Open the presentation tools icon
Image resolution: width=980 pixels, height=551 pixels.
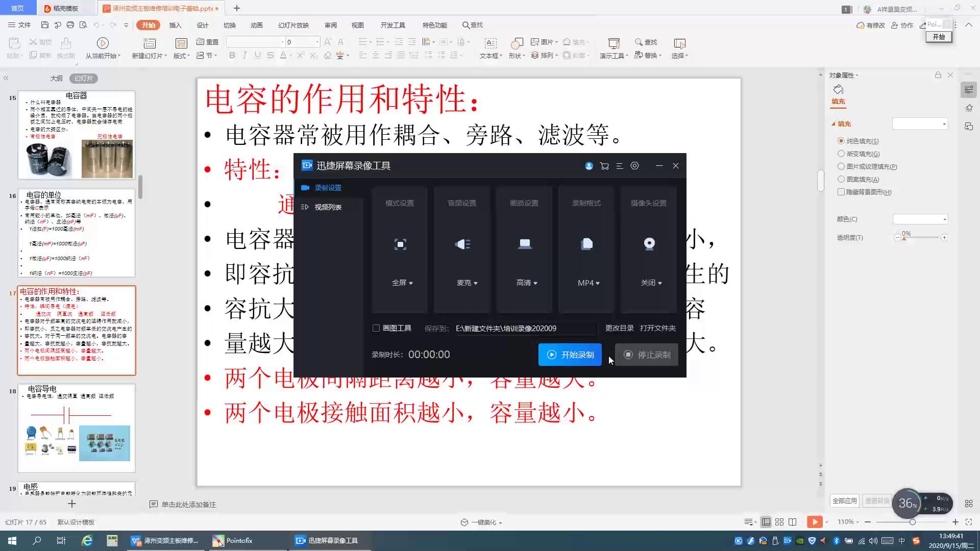[614, 43]
